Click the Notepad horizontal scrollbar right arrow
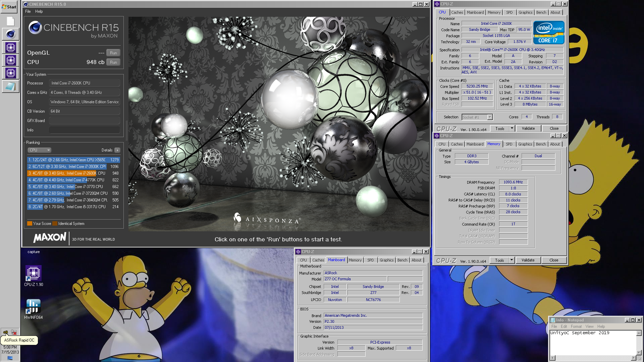The width and height of the screenshot is (644, 362). pyautogui.click(x=633, y=358)
